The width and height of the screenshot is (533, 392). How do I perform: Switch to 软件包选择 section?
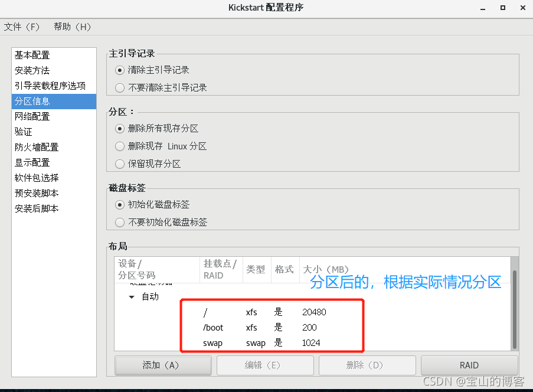pos(37,178)
